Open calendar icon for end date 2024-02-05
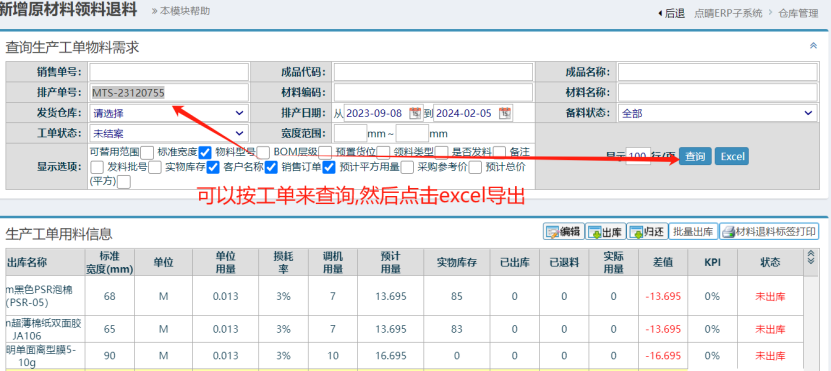The height and width of the screenshot is (371, 831). pos(505,113)
